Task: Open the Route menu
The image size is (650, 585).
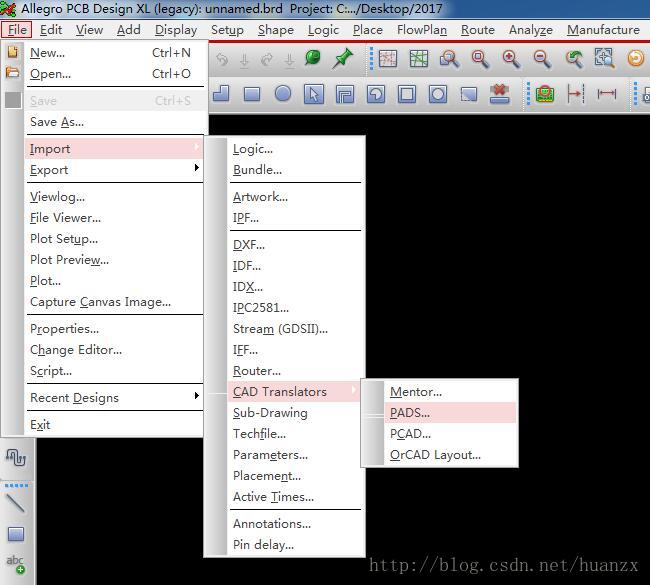Action: 477,30
